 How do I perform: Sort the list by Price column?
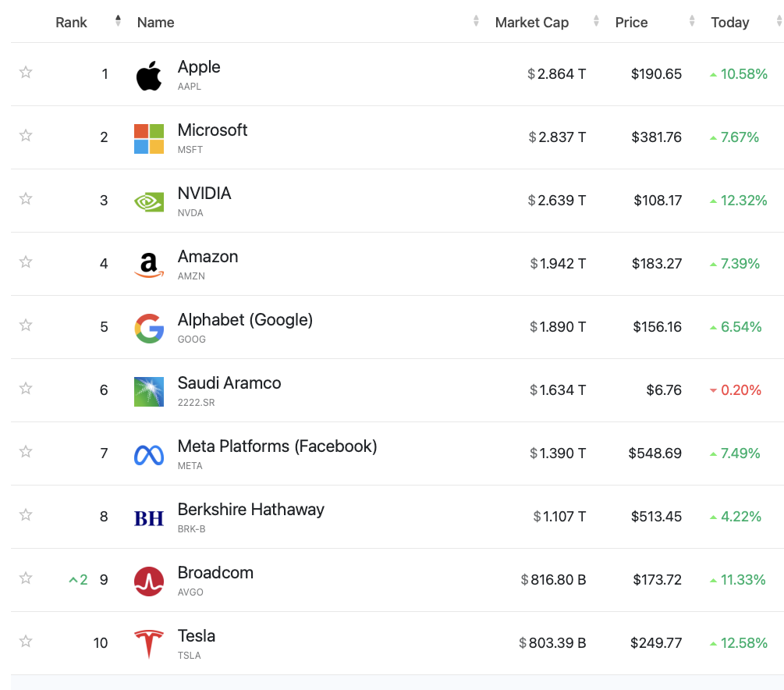tap(631, 23)
